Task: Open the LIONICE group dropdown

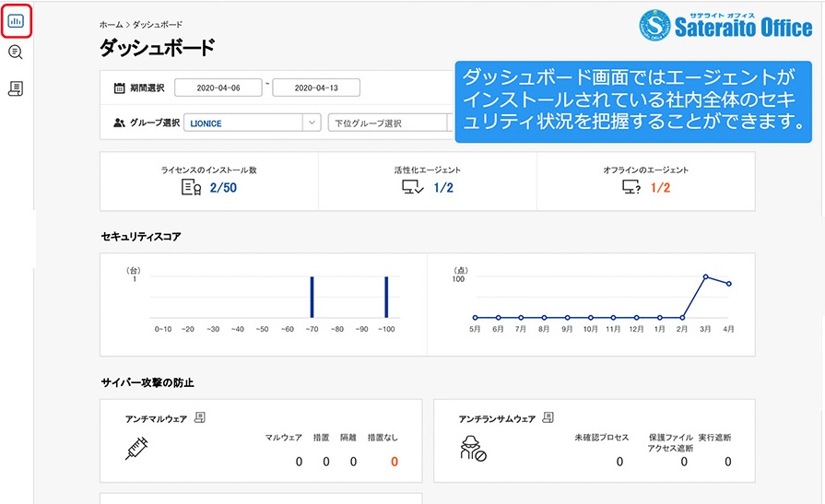Action: [x=252, y=123]
